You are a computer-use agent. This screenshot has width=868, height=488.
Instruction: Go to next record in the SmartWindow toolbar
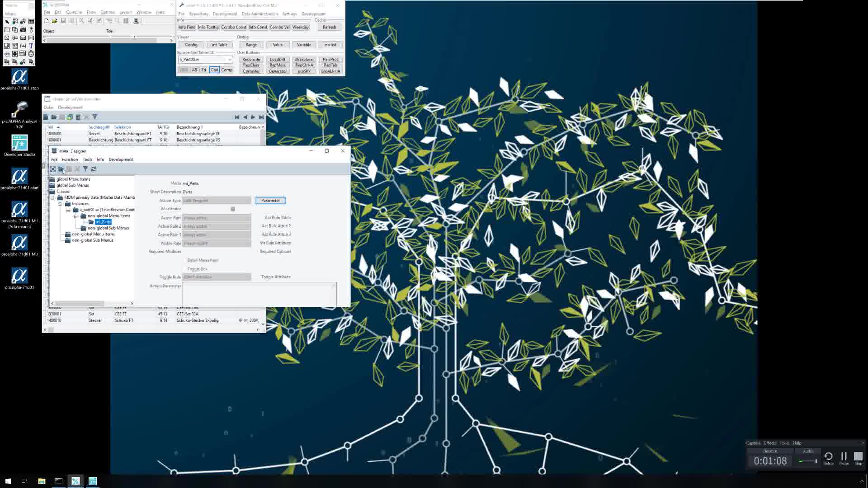[253, 117]
